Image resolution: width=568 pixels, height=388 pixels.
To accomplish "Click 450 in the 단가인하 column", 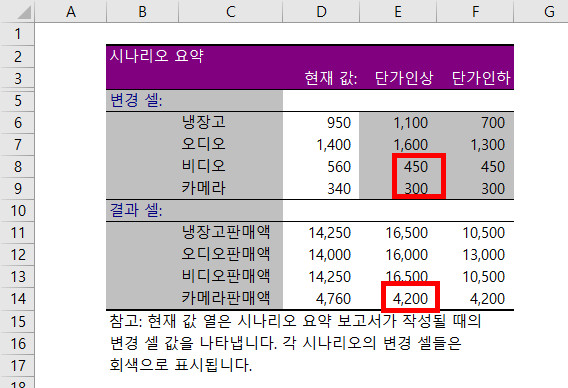I will coord(475,167).
